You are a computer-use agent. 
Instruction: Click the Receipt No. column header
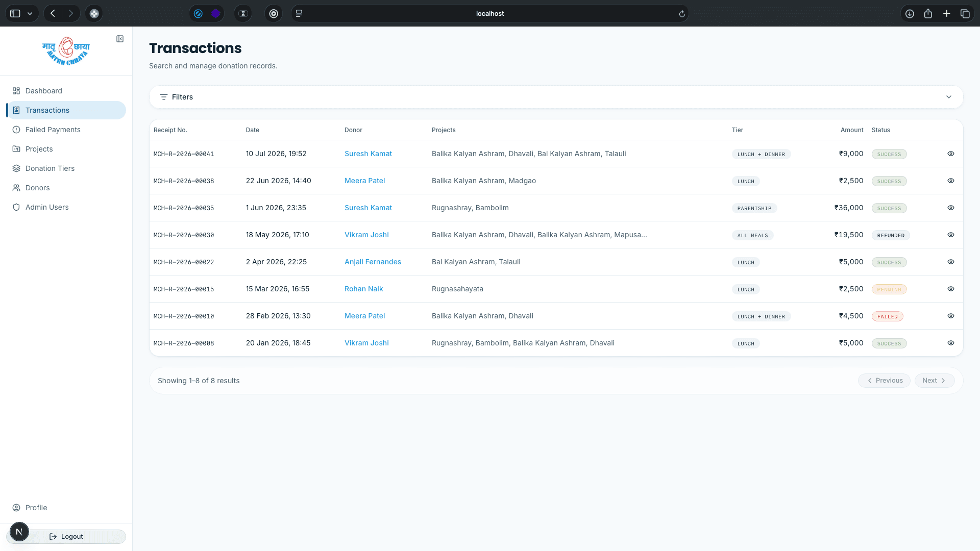(170, 130)
